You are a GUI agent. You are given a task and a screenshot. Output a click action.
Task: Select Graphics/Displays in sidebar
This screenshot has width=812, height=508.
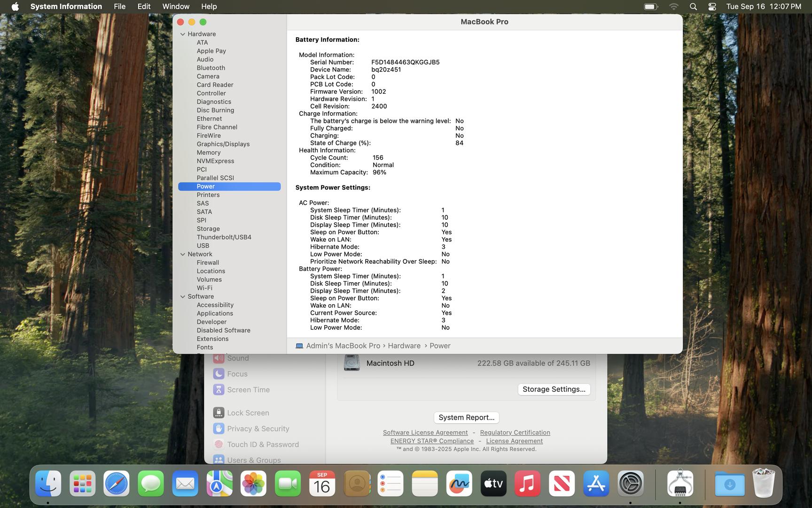(223, 144)
